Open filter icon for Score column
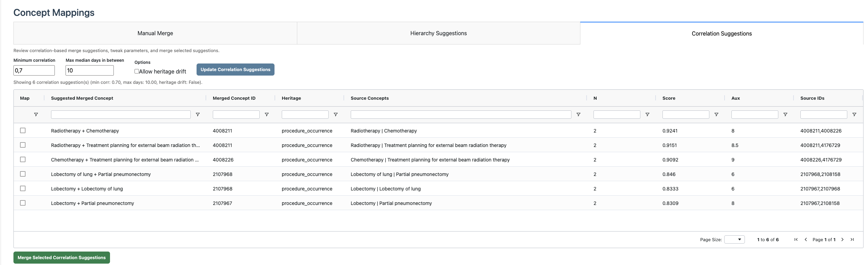This screenshot has height=265, width=868. [716, 115]
